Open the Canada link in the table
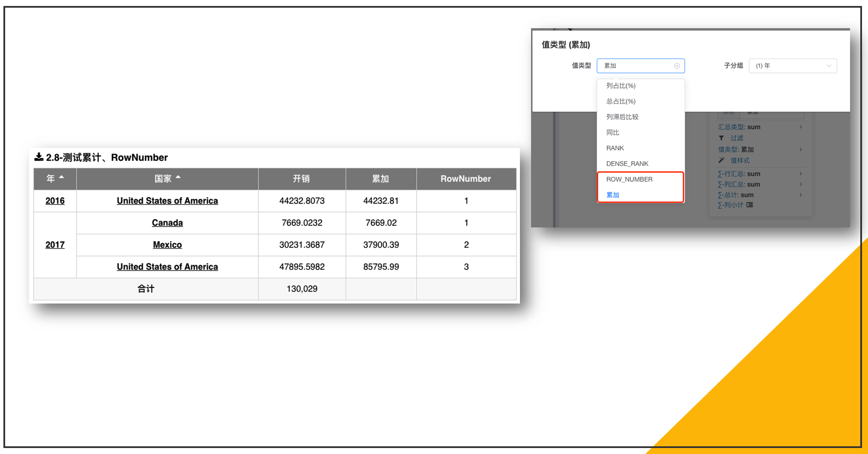The image size is (868, 454). (x=167, y=223)
